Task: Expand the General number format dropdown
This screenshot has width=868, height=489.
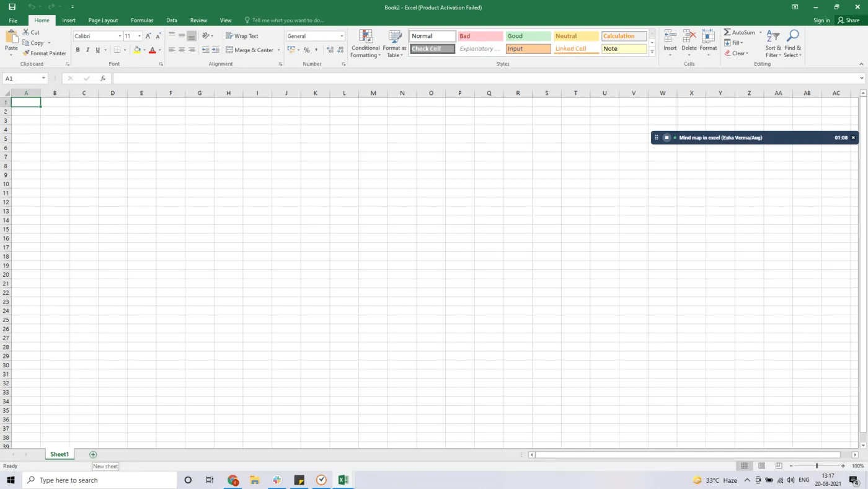Action: 342,35
